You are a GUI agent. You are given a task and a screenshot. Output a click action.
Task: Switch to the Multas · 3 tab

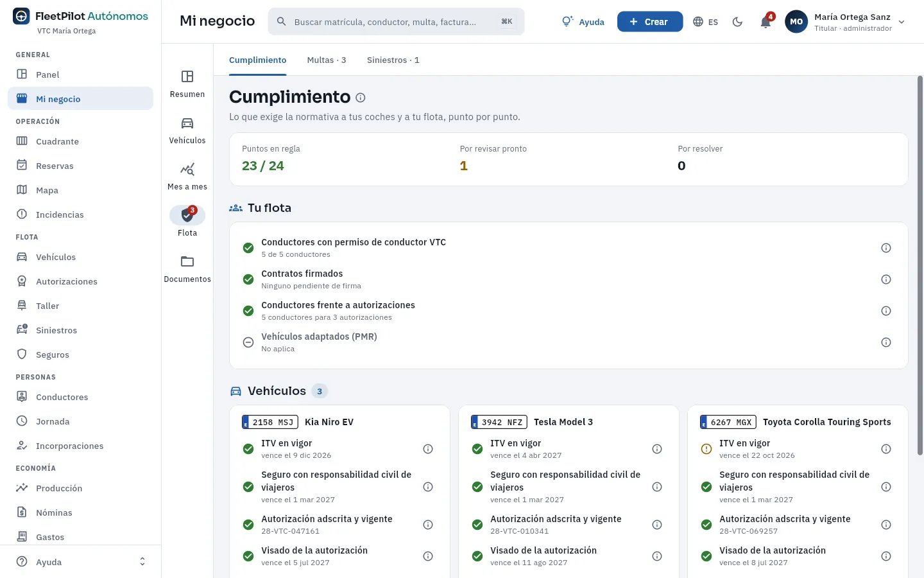[327, 60]
